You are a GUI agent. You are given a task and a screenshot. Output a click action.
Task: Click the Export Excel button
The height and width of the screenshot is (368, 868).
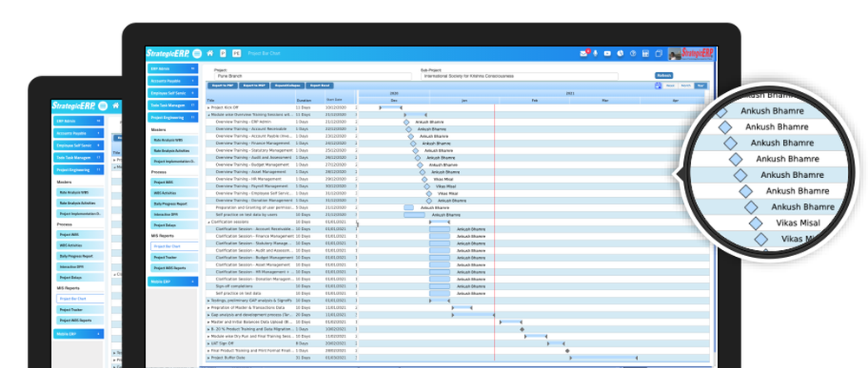[320, 86]
